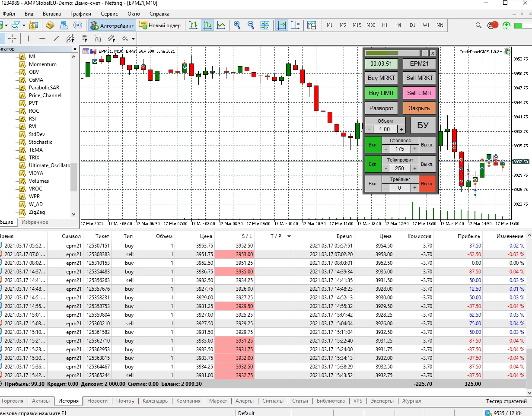
Task: Select the text label tool
Action: 98,38
